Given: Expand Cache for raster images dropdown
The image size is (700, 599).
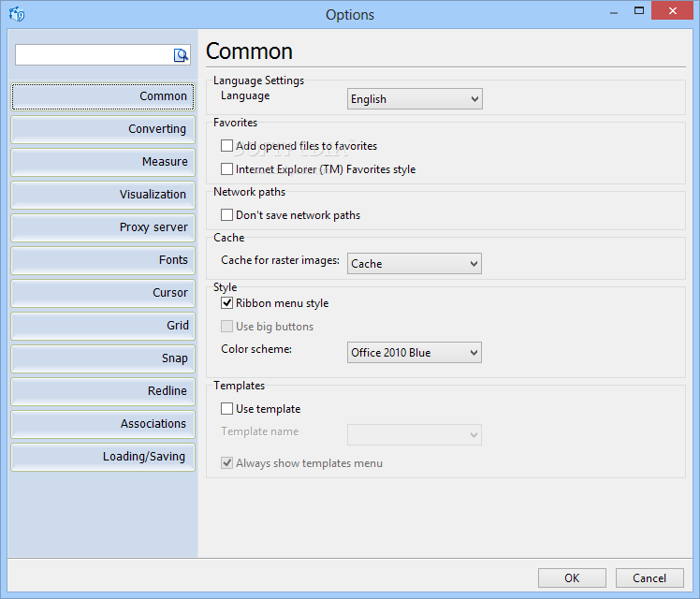Looking at the screenshot, I should click(415, 264).
